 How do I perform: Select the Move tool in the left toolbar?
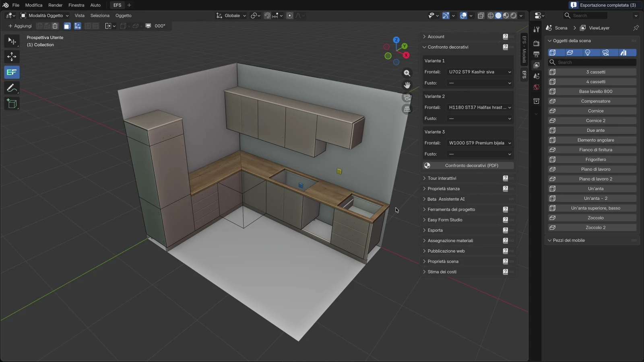12,57
